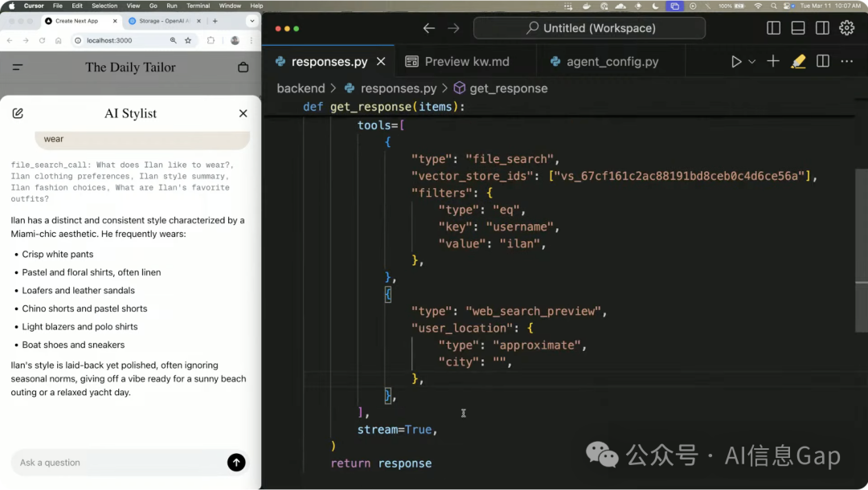The width and height of the screenshot is (868, 490).
Task: Start a new chat with the compose icon
Action: pos(18,113)
